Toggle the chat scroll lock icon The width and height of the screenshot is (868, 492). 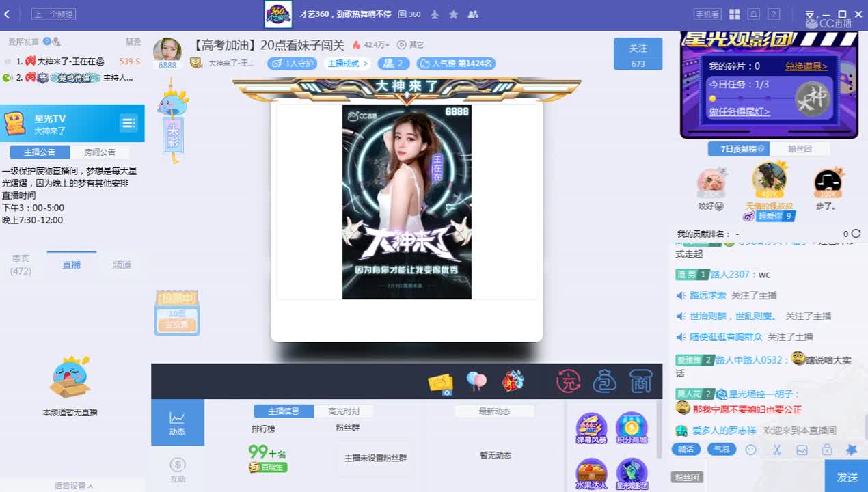[827, 450]
